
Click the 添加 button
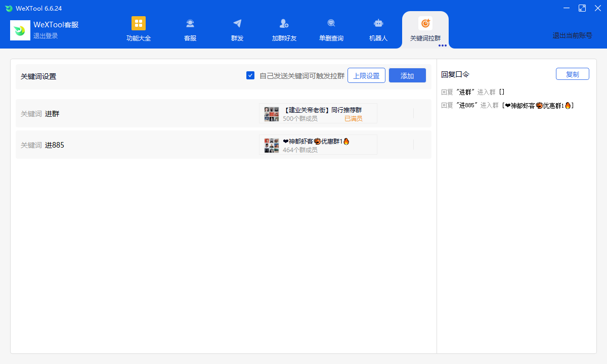pos(407,76)
